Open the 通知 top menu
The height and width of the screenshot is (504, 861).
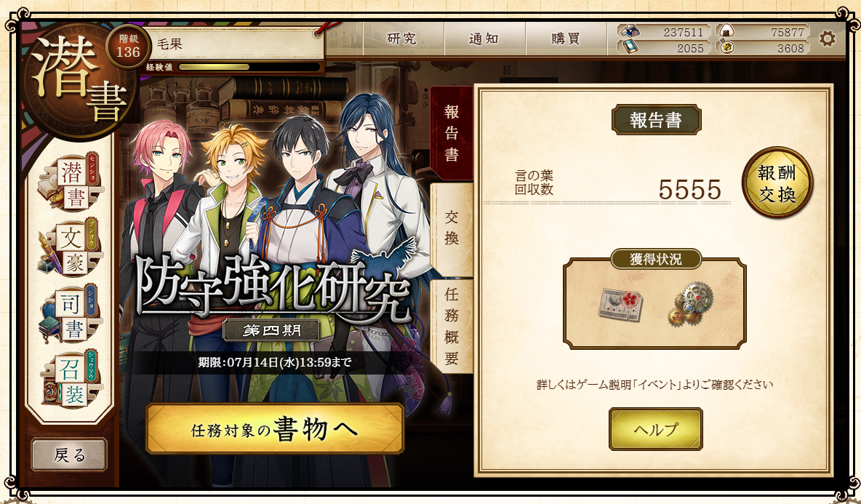(484, 39)
